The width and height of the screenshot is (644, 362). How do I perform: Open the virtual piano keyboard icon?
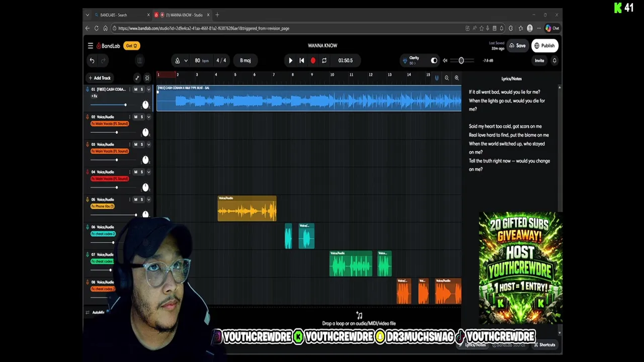tap(139, 60)
